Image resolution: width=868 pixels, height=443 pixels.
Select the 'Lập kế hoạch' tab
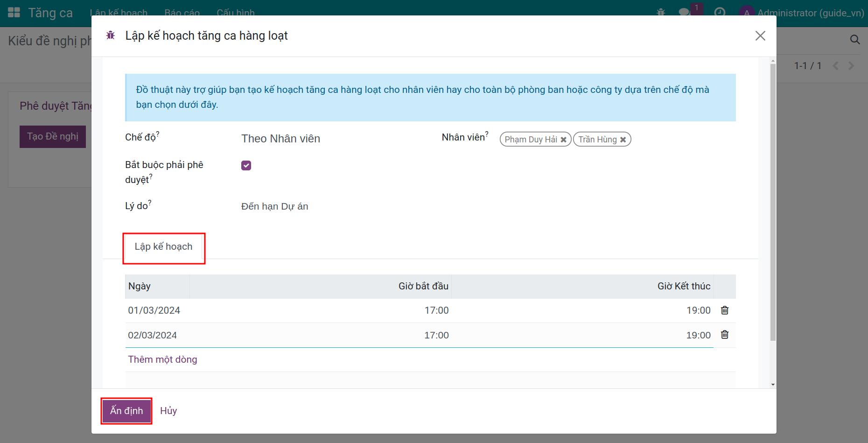pyautogui.click(x=163, y=247)
